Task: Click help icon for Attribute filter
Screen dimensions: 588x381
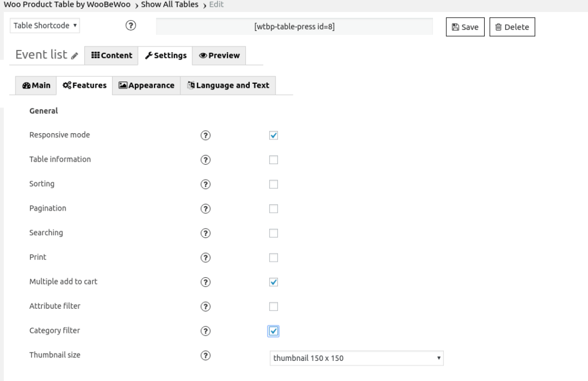Action: 205,306
